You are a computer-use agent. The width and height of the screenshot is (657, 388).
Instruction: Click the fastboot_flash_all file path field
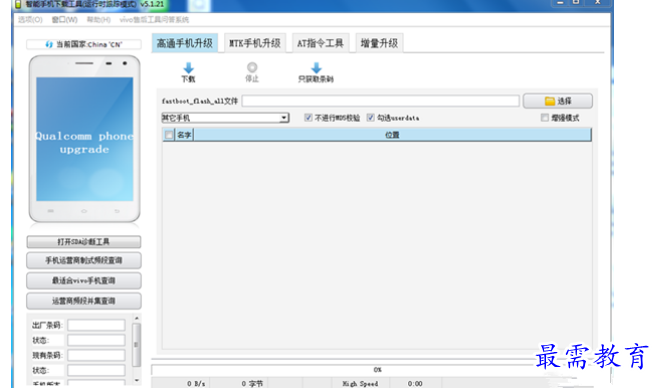point(380,101)
